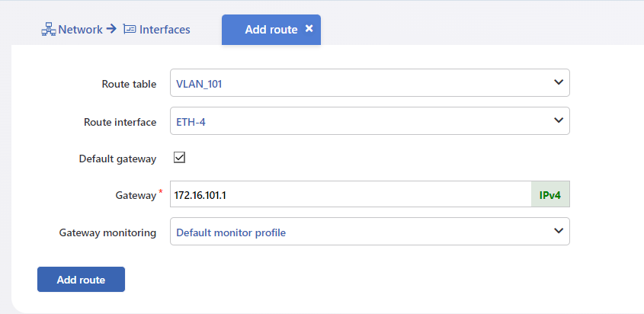The height and width of the screenshot is (314, 644).
Task: Go to Network in the breadcrumb
Action: (x=81, y=30)
